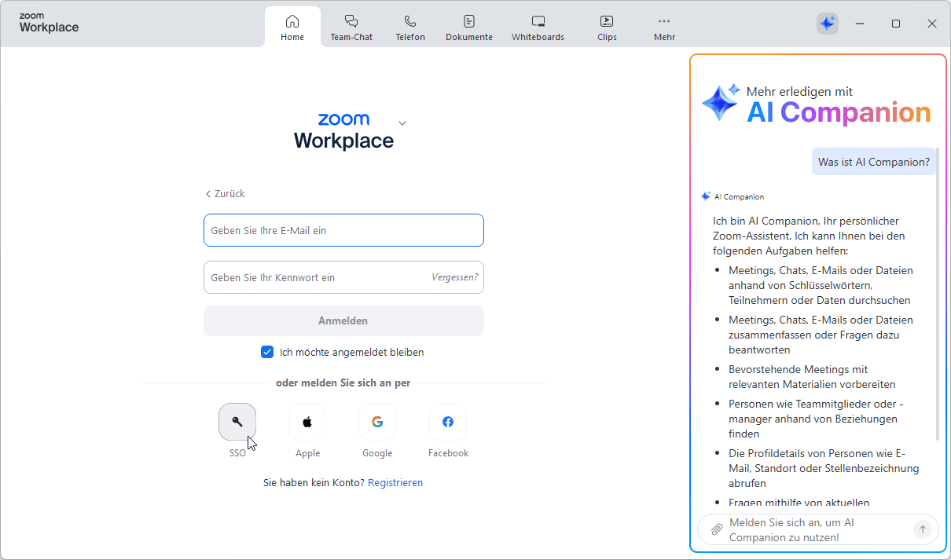Uncheck 'Ich möchte angemeldet bleiben' checkbox
This screenshot has width=951, height=560.
click(x=267, y=352)
